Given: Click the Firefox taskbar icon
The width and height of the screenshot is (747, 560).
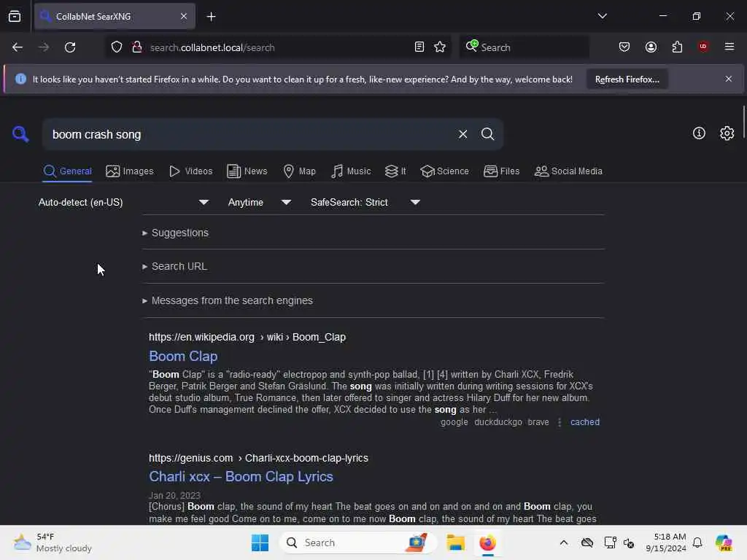Looking at the screenshot, I should coord(487,542).
